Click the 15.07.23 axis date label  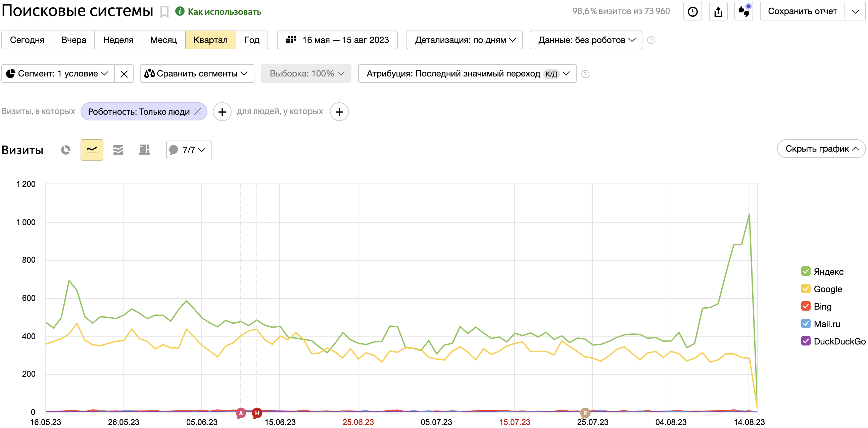(515, 422)
